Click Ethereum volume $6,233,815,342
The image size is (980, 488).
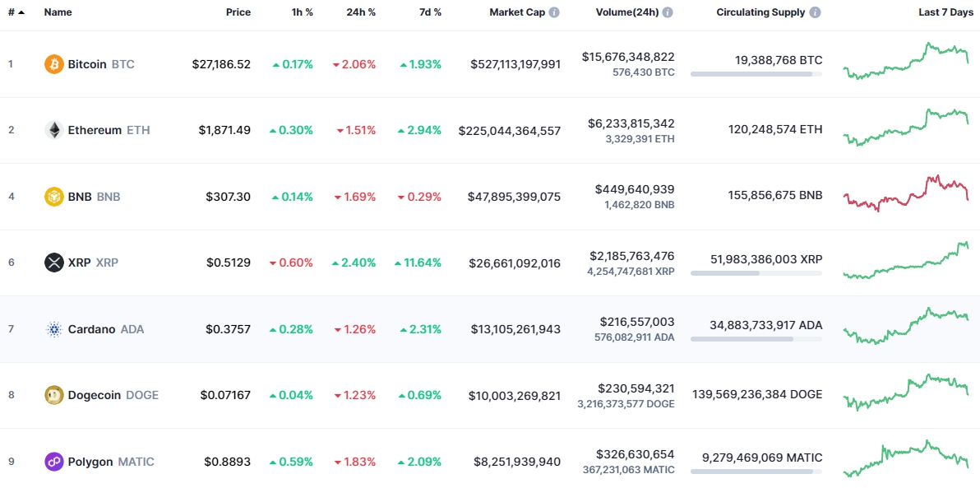631,123
